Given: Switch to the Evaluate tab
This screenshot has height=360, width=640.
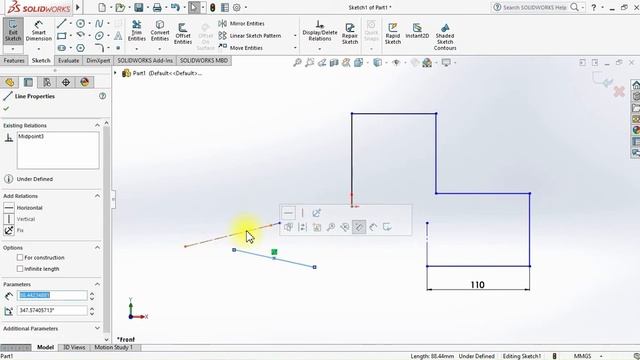Looking at the screenshot, I should tap(68, 60).
